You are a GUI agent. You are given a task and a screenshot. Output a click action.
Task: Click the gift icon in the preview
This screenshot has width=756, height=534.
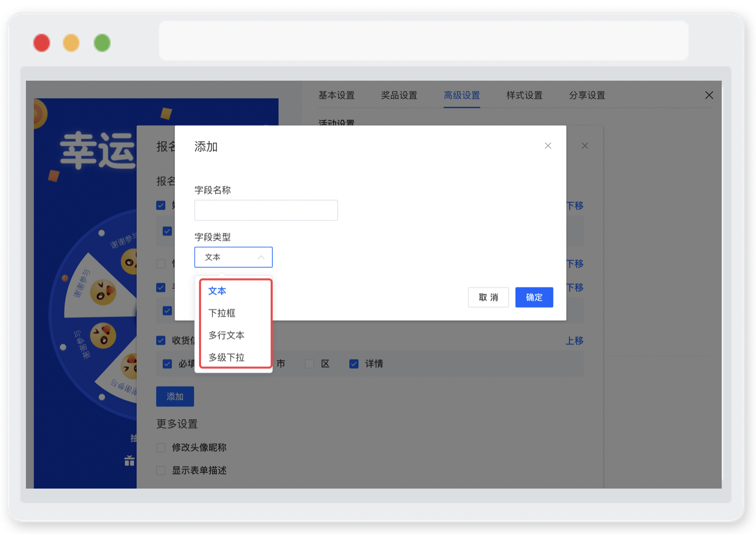(x=129, y=460)
